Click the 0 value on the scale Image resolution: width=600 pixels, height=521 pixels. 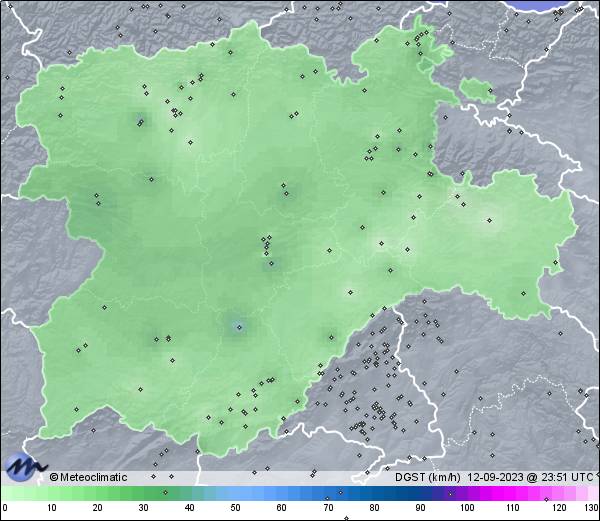coord(5,508)
